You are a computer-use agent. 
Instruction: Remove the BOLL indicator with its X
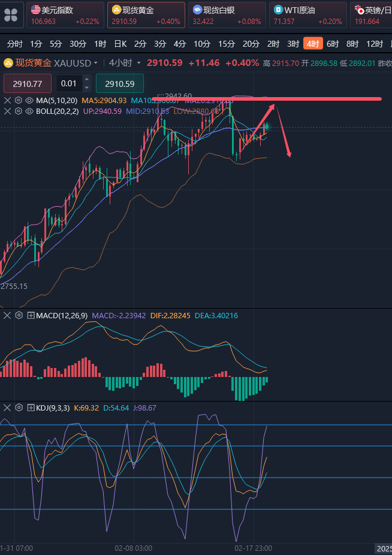click(7, 111)
